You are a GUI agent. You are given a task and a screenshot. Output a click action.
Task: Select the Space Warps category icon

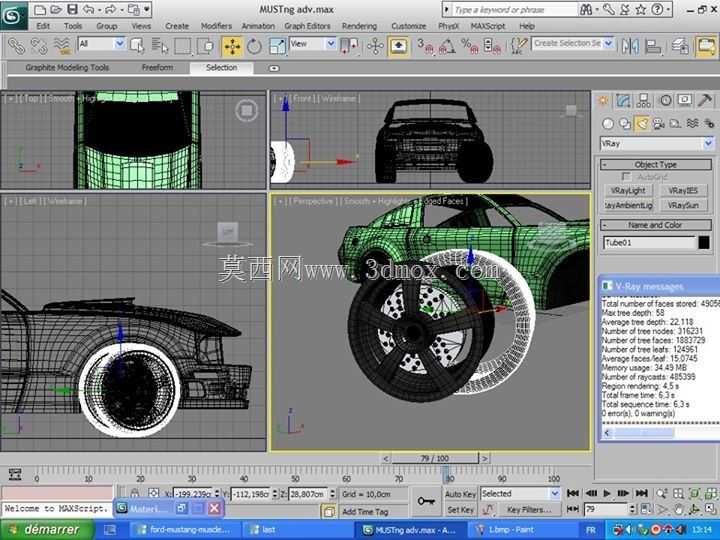tap(692, 124)
